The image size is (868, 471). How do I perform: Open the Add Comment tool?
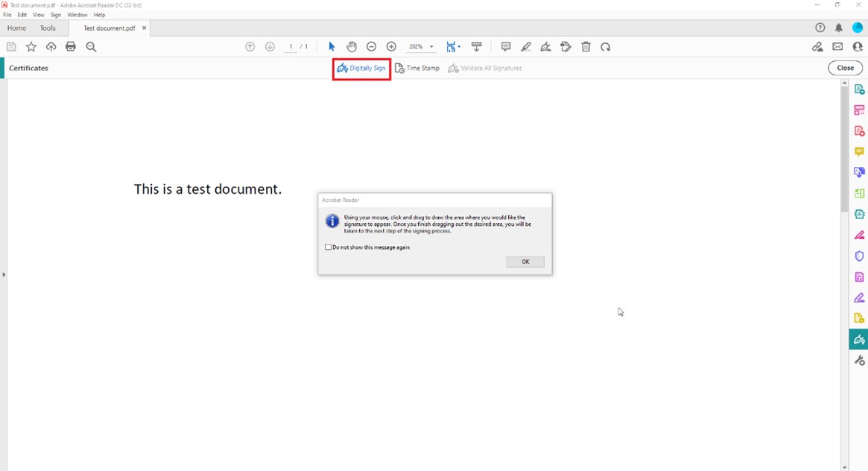(x=506, y=46)
